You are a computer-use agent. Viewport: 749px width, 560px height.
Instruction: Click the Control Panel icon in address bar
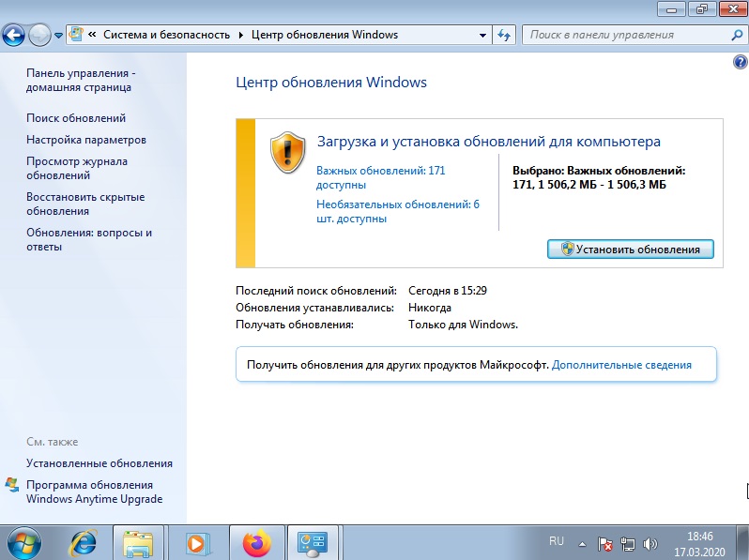coord(76,35)
